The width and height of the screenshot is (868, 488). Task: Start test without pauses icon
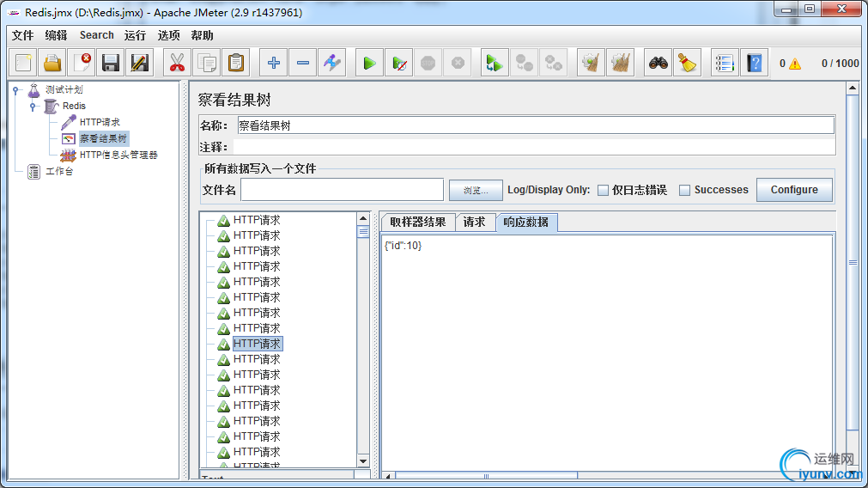pyautogui.click(x=398, y=63)
